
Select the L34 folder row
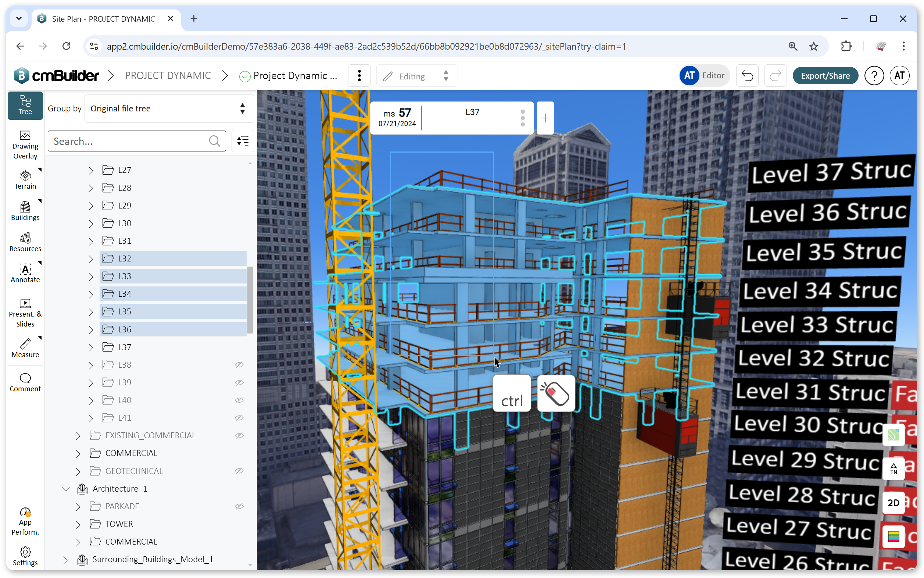(173, 293)
